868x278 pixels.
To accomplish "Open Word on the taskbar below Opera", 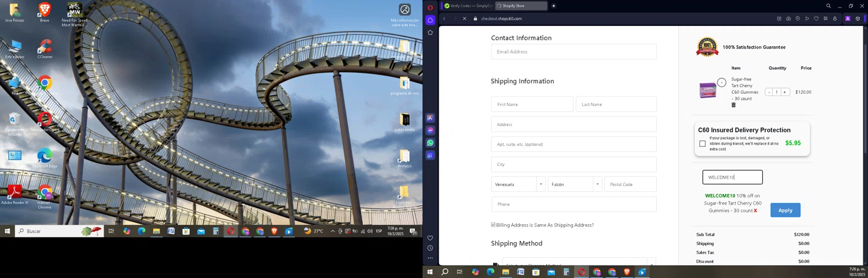I will click(521, 272).
